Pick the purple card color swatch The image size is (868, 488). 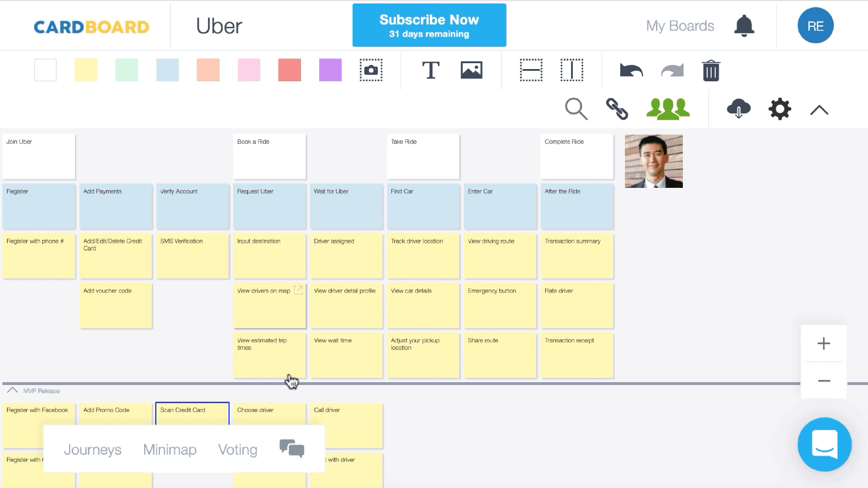330,70
